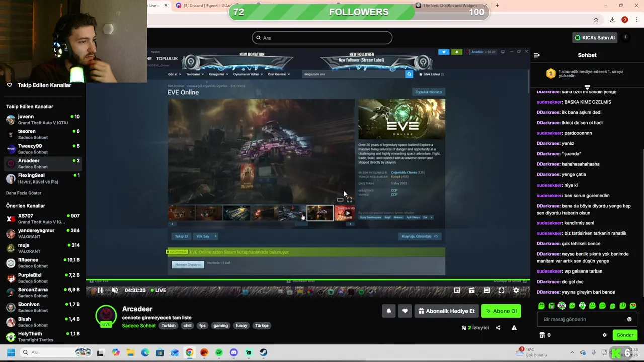This screenshot has height=362, width=644.
Task: Insert first green blob emote
Action: [541, 306]
